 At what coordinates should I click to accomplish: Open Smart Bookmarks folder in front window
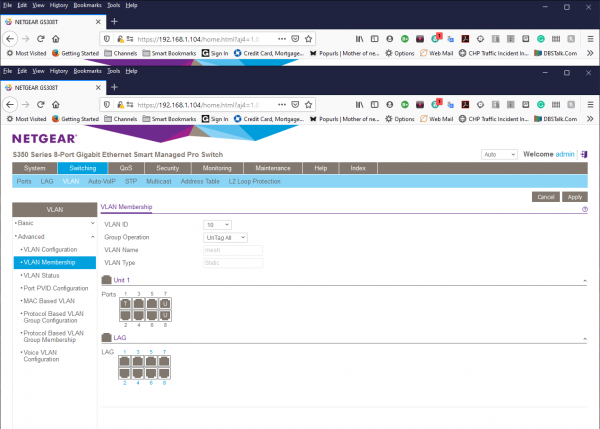click(x=169, y=119)
